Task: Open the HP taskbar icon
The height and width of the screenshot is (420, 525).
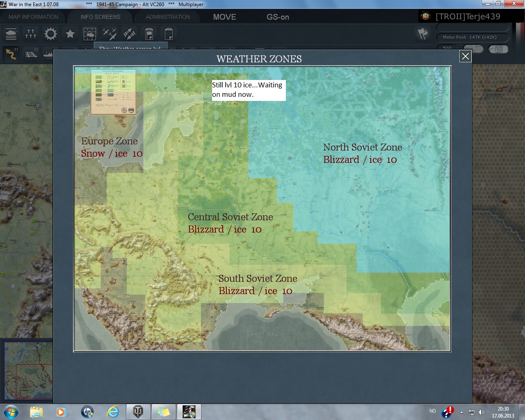Action: point(87,411)
